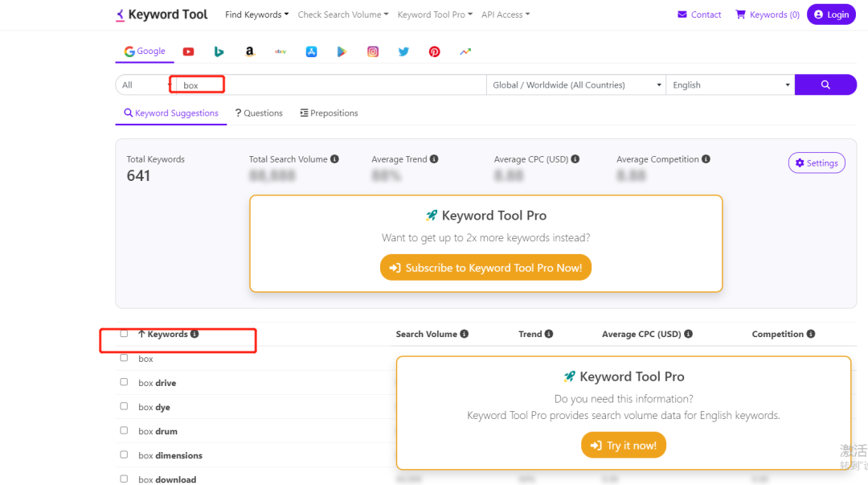Click the 'box download' keyword text

[167, 479]
